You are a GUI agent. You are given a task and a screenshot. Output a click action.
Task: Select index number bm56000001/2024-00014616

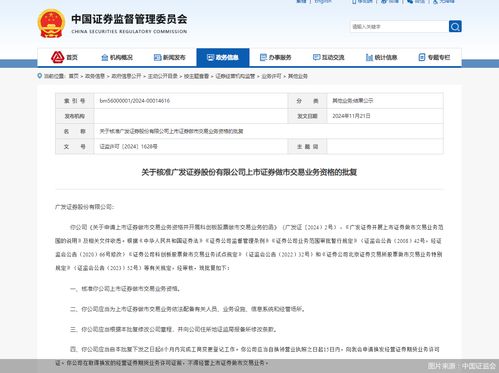pos(135,101)
